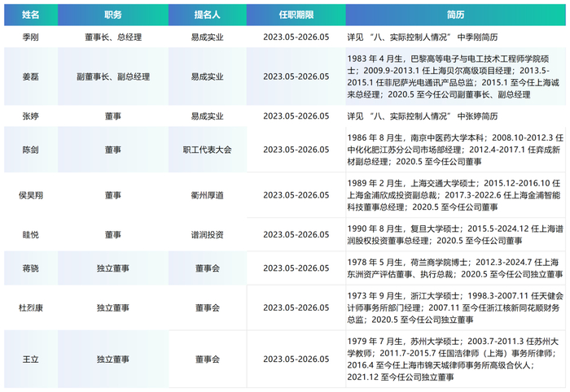Click the 董事长、总经理 position cell

pyautogui.click(x=113, y=37)
